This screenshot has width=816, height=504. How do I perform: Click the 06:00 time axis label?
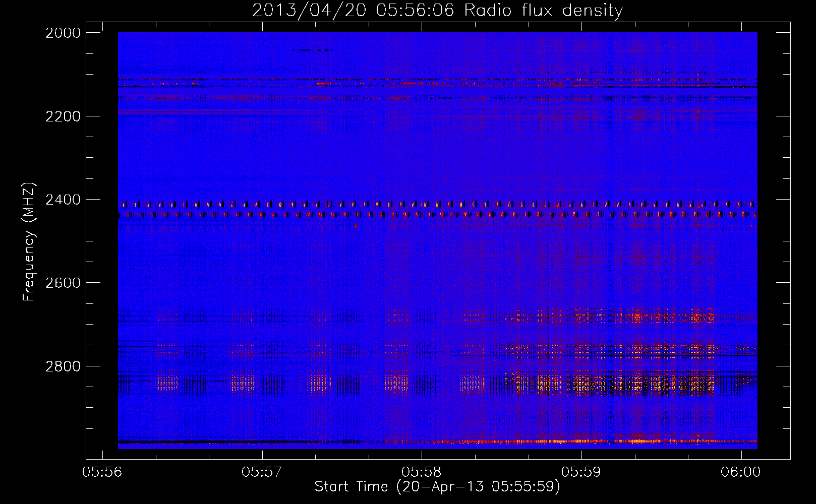click(741, 472)
